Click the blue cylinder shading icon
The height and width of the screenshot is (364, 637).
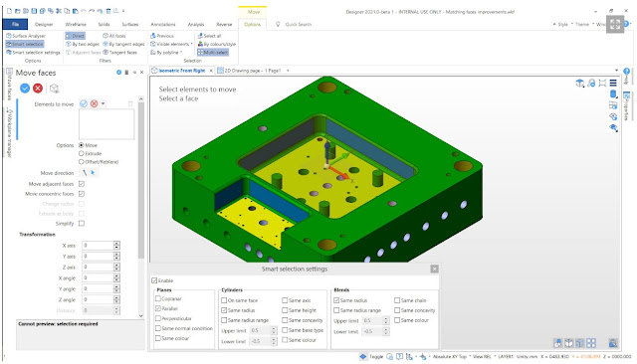(613, 94)
